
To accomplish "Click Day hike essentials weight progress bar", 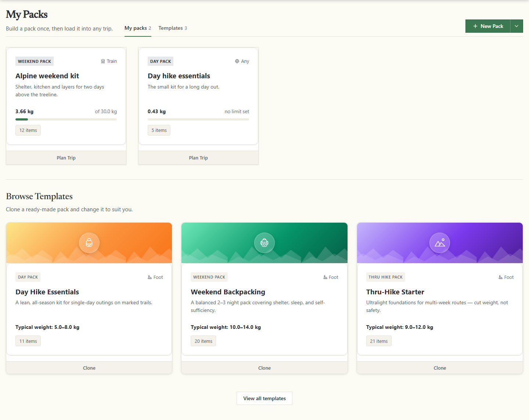I will [x=198, y=119].
